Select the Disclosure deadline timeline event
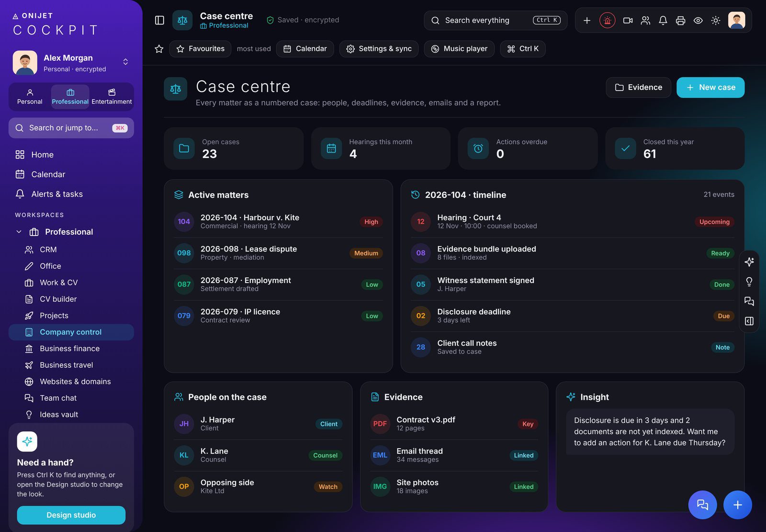 pos(572,316)
